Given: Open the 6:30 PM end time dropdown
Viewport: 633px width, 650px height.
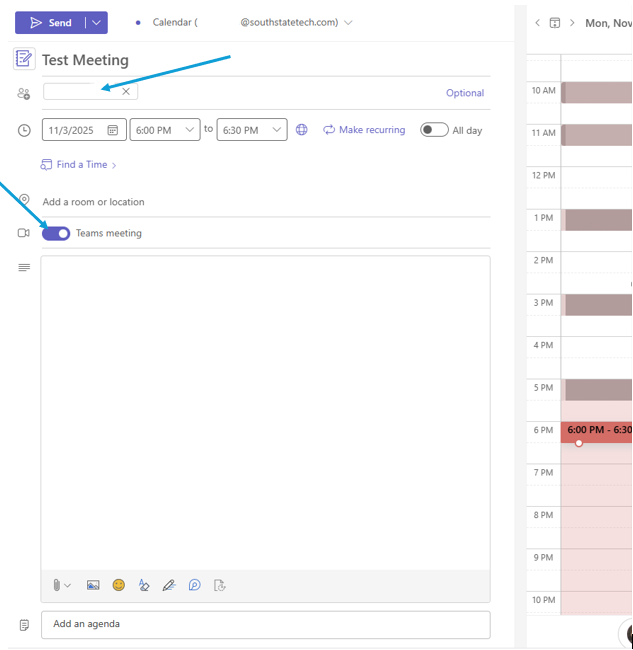Looking at the screenshot, I should [276, 130].
